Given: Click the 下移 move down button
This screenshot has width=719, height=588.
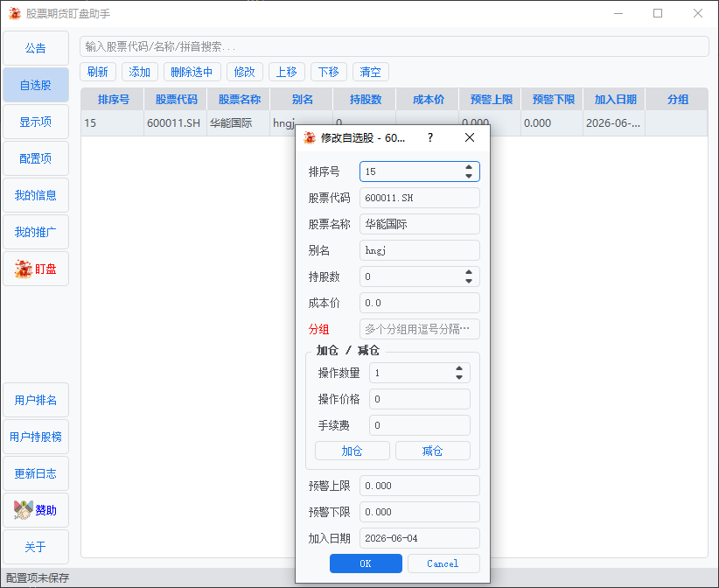Looking at the screenshot, I should 329,72.
